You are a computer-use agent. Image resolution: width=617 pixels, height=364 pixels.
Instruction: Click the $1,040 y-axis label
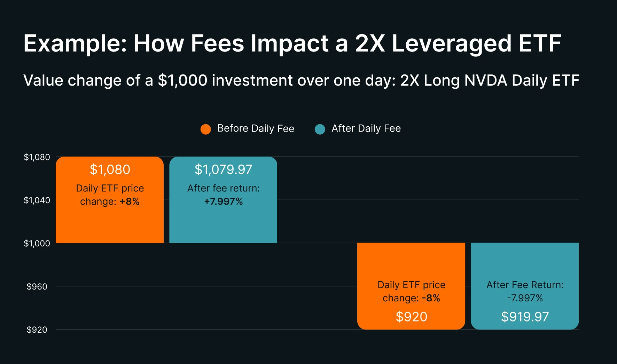coord(37,200)
